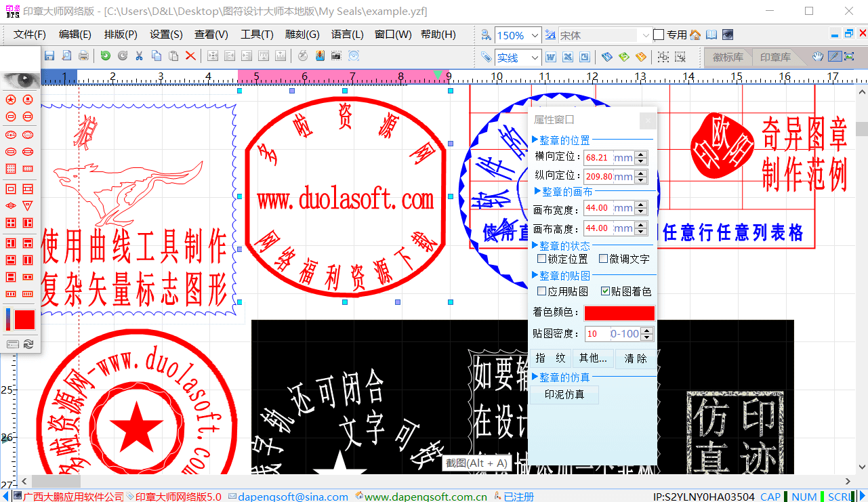Screen dimensions: 868x502
Task: Click the Word export icon
Action: tap(551, 57)
